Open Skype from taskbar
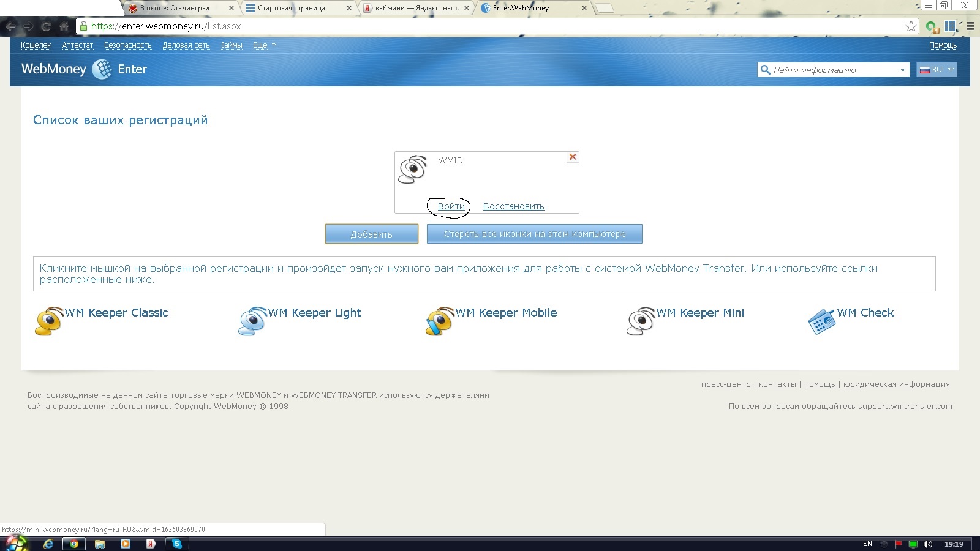 click(177, 544)
